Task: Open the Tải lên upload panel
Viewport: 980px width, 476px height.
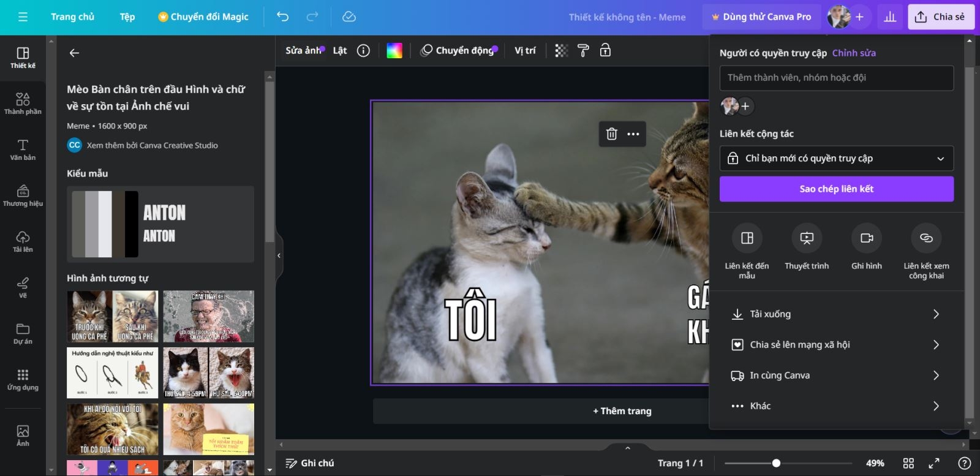Action: pyautogui.click(x=23, y=241)
